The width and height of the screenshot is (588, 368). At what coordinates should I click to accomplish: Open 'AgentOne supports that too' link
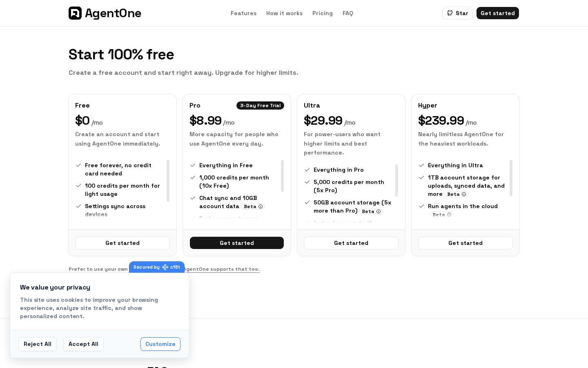click(221, 269)
